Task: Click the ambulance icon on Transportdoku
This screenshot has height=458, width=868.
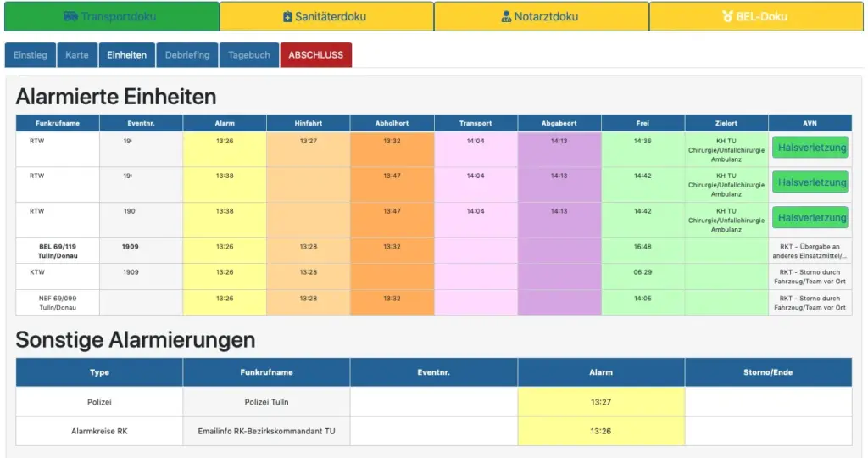Action: point(71,17)
